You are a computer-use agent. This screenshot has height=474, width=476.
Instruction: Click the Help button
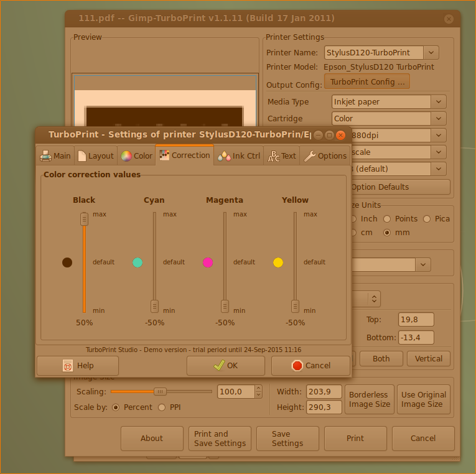click(x=78, y=366)
